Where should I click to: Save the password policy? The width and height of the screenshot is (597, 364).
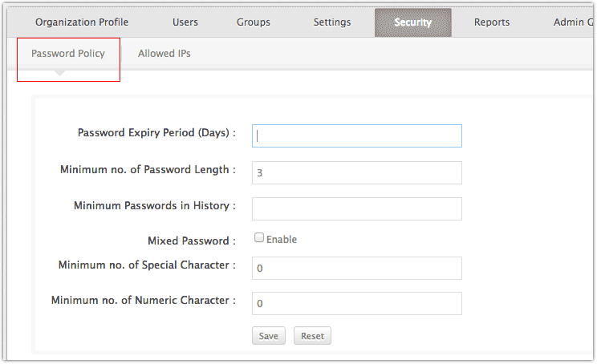click(269, 336)
